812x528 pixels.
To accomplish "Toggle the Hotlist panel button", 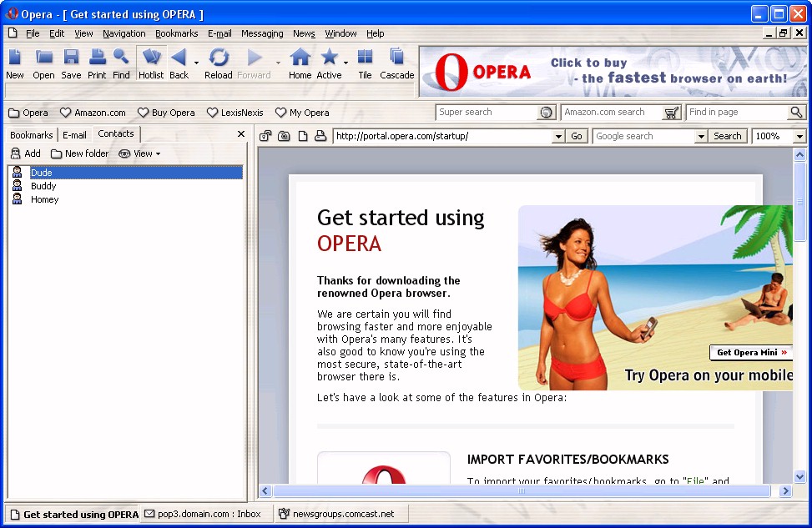I will pyautogui.click(x=151, y=63).
